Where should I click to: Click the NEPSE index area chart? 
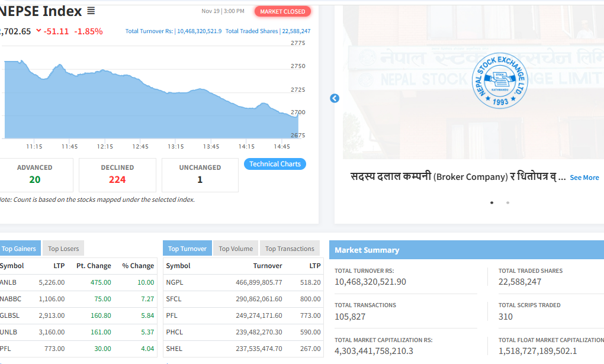[x=151, y=99]
